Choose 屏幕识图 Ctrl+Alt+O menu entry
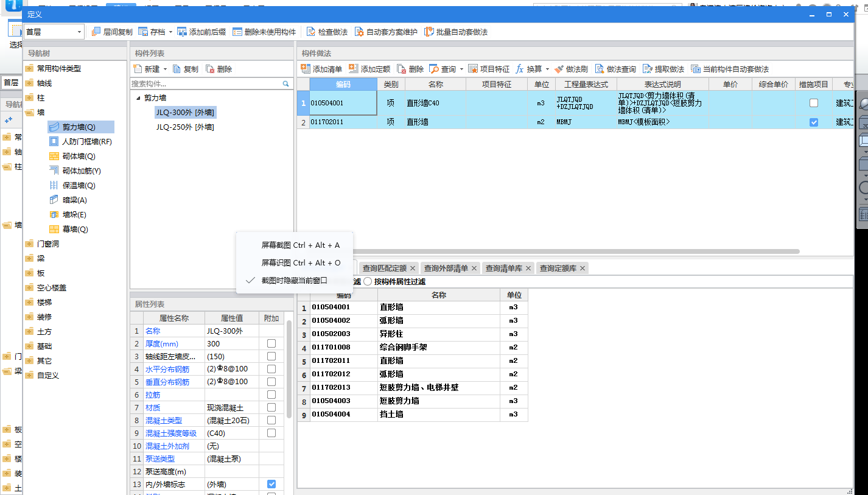868x495 pixels. point(301,263)
